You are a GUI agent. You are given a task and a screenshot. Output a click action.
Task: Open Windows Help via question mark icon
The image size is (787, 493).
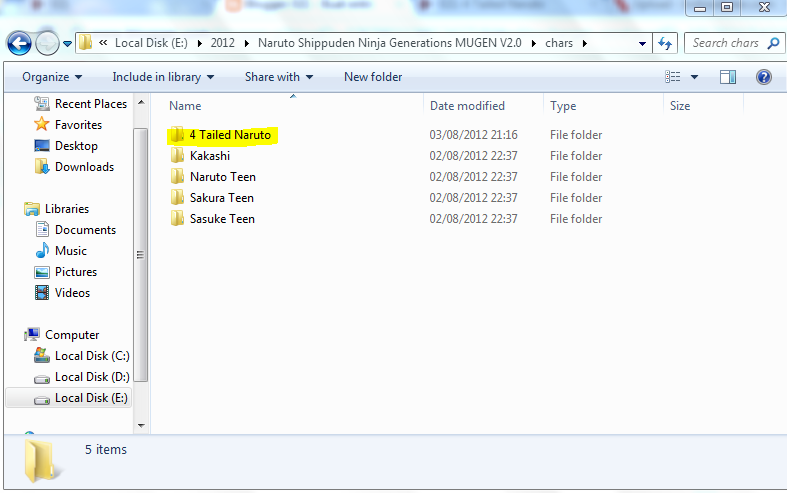(x=763, y=77)
